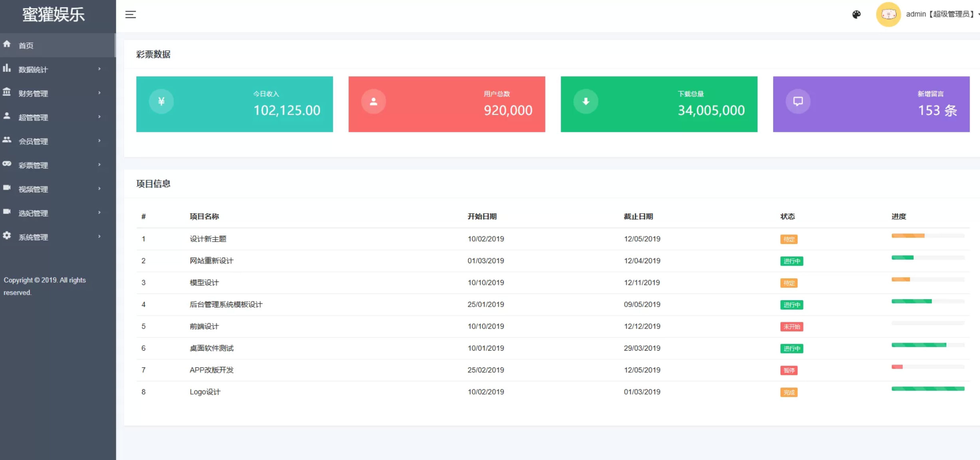Click the message icon on 新增留言 card
This screenshot has height=460, width=980.
coord(798,101)
